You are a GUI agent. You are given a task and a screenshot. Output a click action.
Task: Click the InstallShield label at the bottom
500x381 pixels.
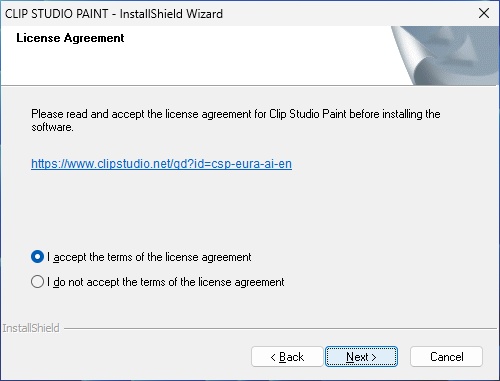click(x=31, y=328)
